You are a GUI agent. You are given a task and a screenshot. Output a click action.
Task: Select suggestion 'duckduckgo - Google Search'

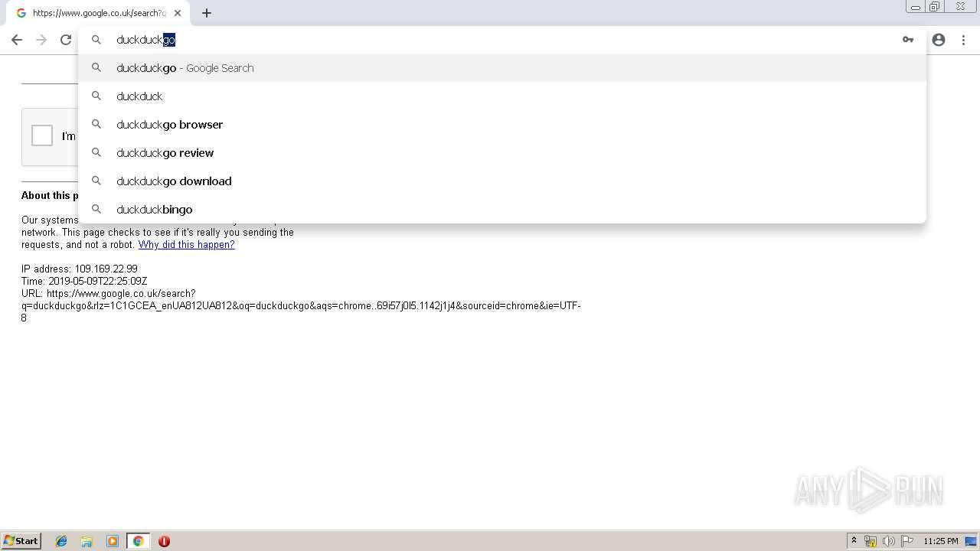pyautogui.click(x=502, y=68)
